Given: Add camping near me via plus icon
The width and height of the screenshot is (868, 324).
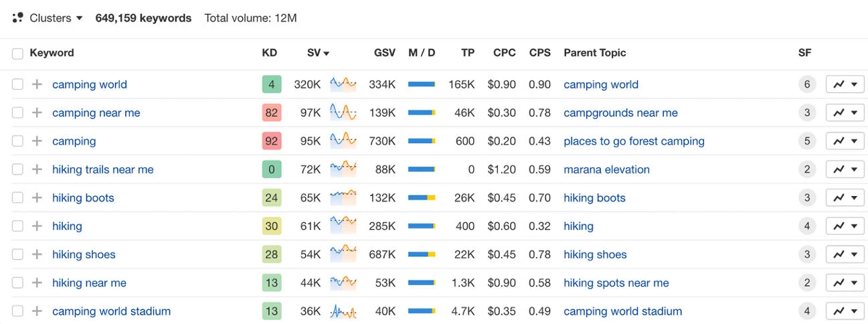Looking at the screenshot, I should pyautogui.click(x=37, y=112).
